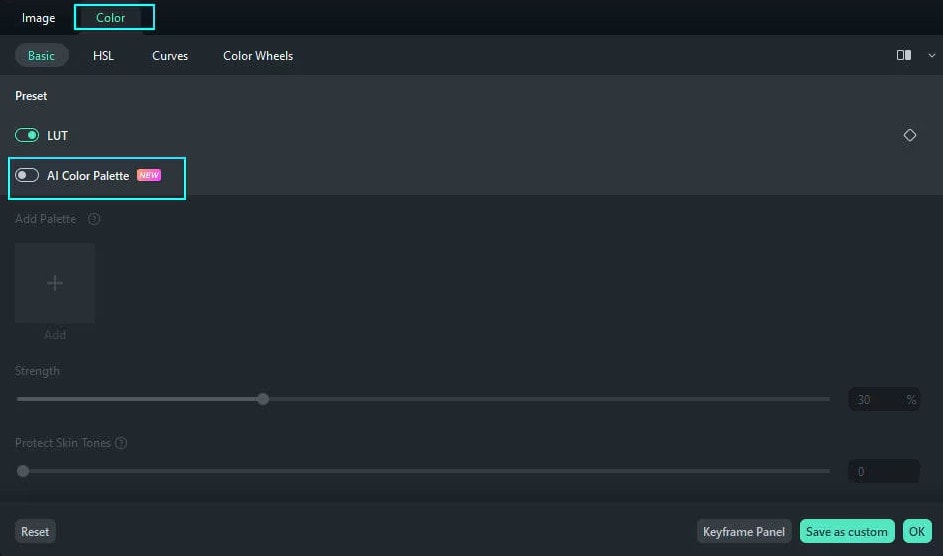This screenshot has height=556, width=943.
Task: Open the Curves sub-tab
Action: [170, 55]
